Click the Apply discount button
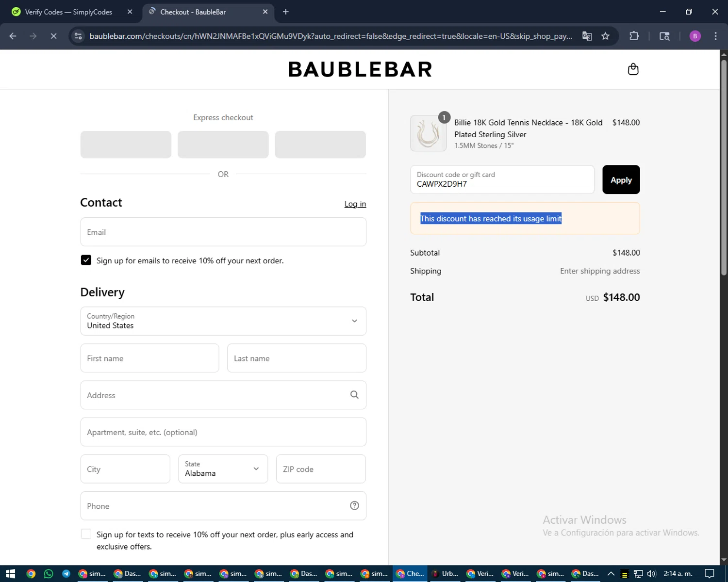Screen dimensions: 728x582 pos(621,179)
